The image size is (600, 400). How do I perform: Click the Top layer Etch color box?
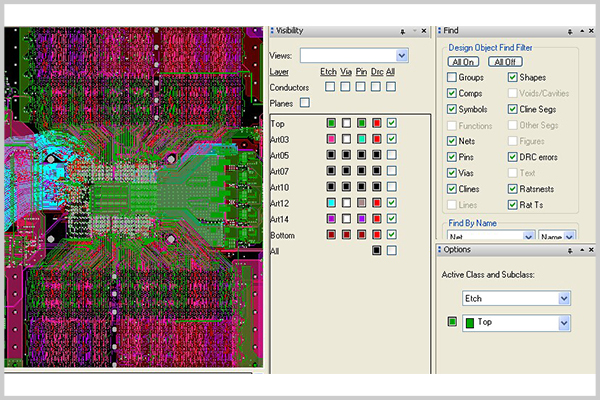[x=331, y=123]
